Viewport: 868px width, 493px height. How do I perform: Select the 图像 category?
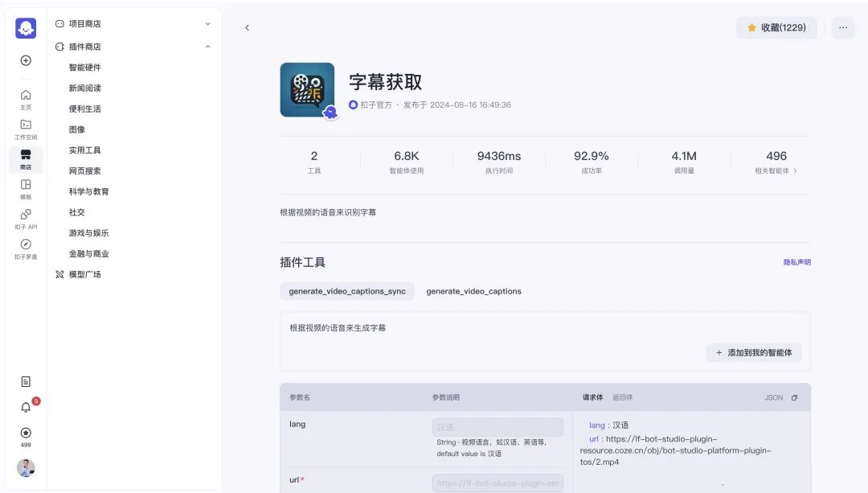(77, 129)
